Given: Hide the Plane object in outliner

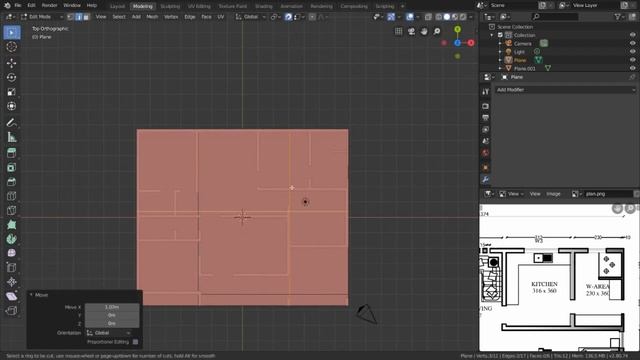Looking at the screenshot, I should pos(632,60).
